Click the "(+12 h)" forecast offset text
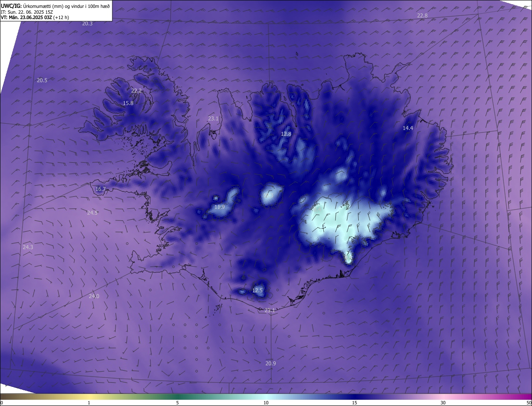The width and height of the screenshot is (532, 406). coord(61,17)
